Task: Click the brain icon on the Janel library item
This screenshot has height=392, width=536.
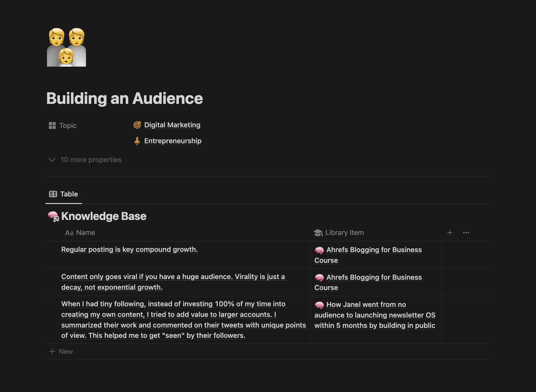Action: point(320,304)
